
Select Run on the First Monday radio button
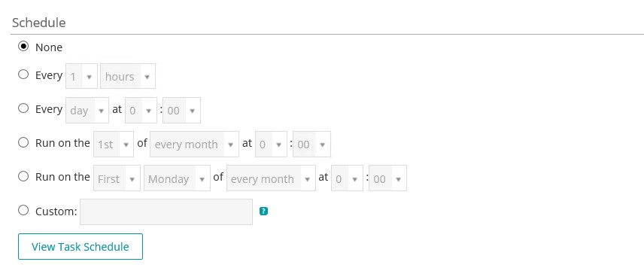tap(23, 176)
